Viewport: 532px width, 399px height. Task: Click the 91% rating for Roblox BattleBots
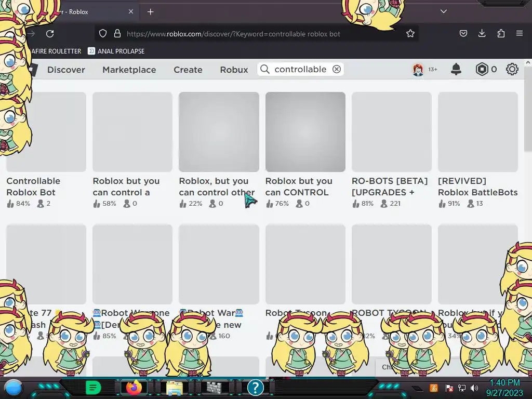[x=449, y=204]
